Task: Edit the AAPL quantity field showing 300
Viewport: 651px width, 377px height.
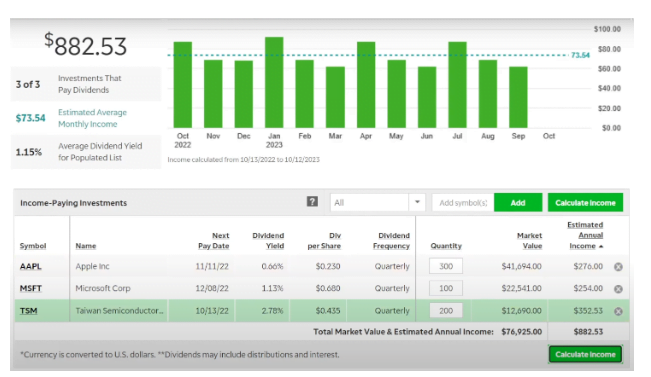Action: [x=446, y=266]
